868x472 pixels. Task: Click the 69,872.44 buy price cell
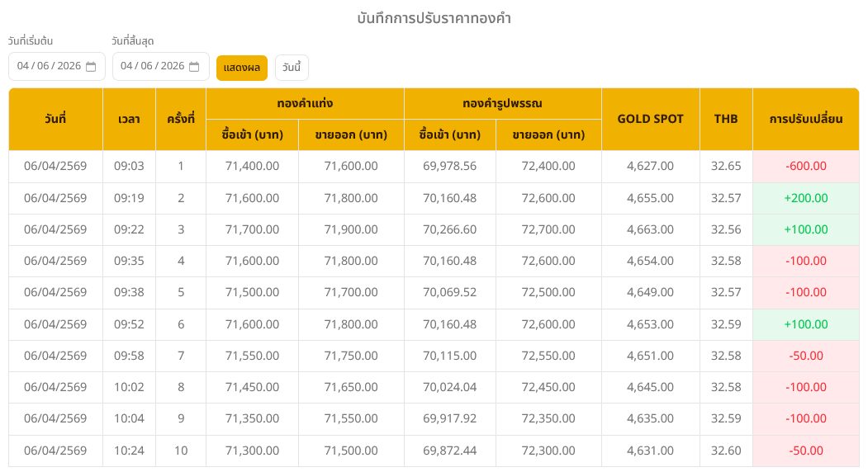pyautogui.click(x=449, y=451)
